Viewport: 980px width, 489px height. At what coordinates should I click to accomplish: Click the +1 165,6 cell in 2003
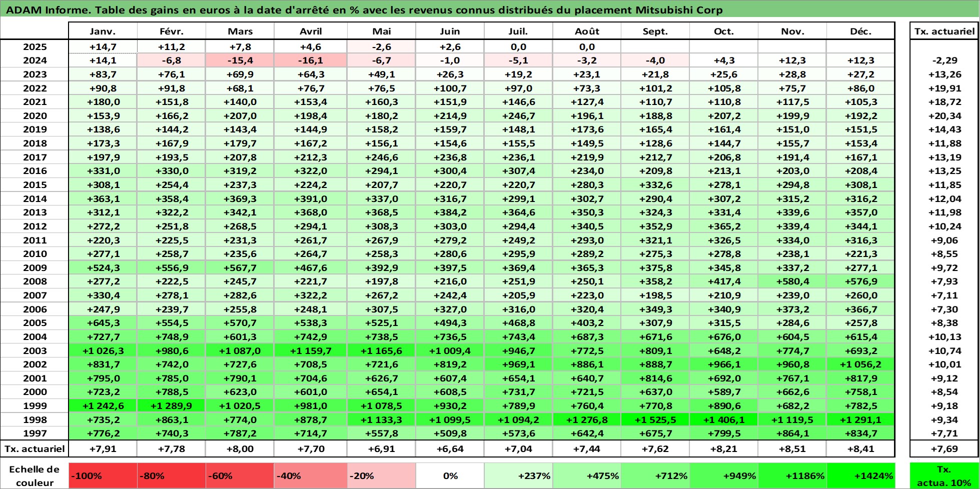pyautogui.click(x=382, y=350)
